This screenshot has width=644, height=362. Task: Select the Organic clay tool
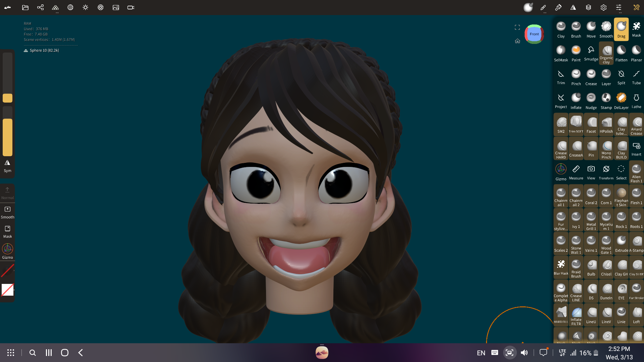tap(606, 53)
